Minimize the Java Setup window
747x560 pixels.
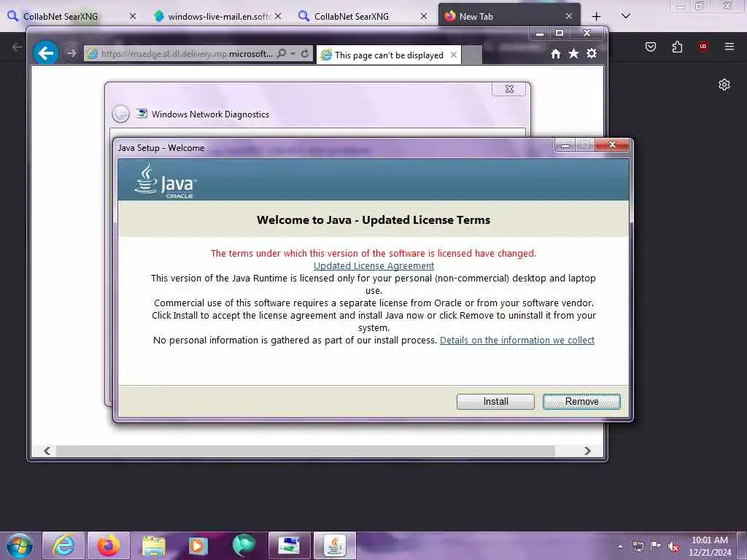click(x=565, y=145)
